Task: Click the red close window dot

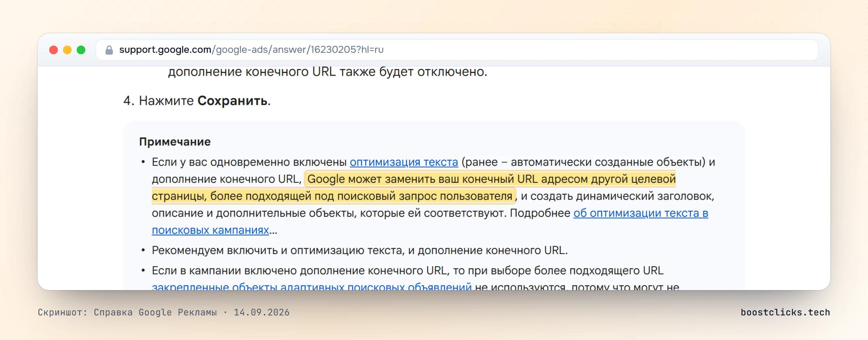Action: [x=54, y=50]
